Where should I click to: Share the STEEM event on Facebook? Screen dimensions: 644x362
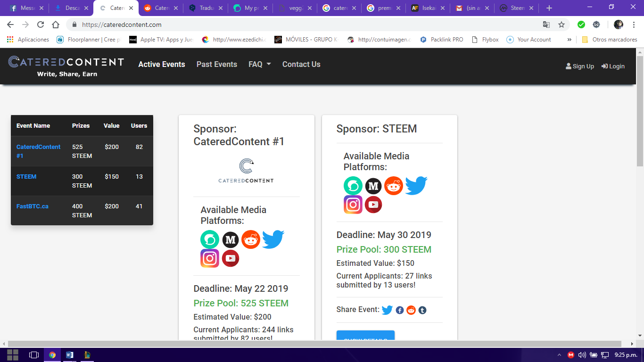(x=400, y=310)
